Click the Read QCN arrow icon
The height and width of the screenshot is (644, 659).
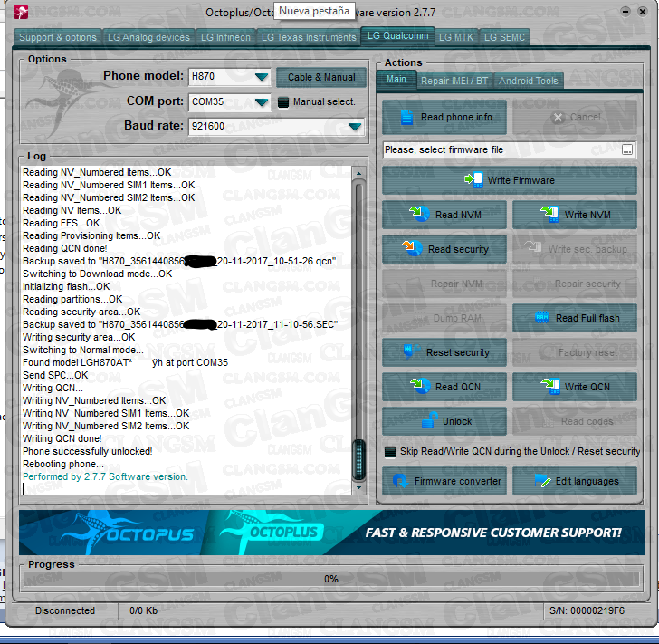[419, 386]
